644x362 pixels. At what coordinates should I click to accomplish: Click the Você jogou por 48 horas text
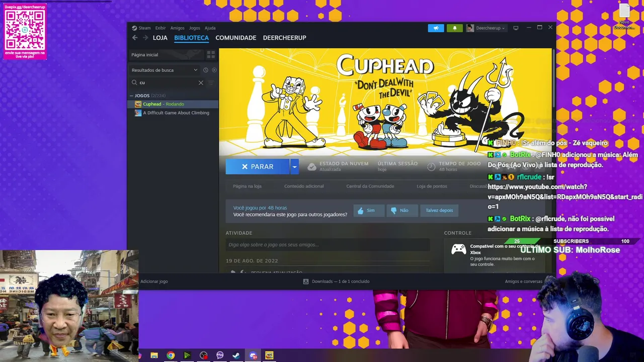[x=260, y=208]
